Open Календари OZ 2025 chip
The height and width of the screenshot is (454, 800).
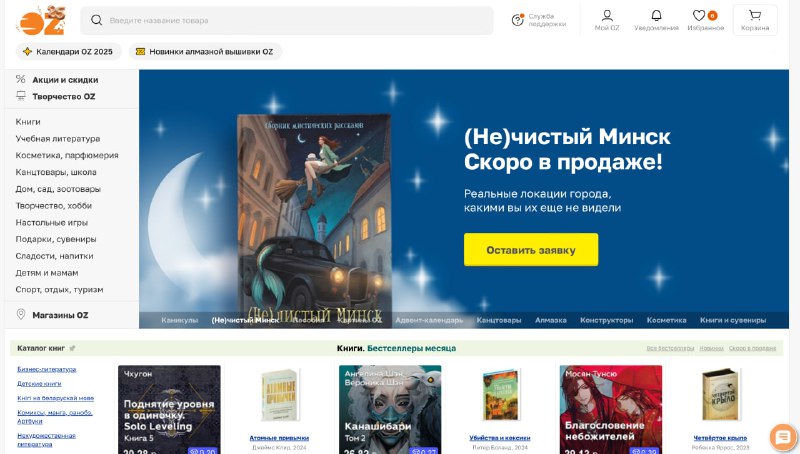68,52
